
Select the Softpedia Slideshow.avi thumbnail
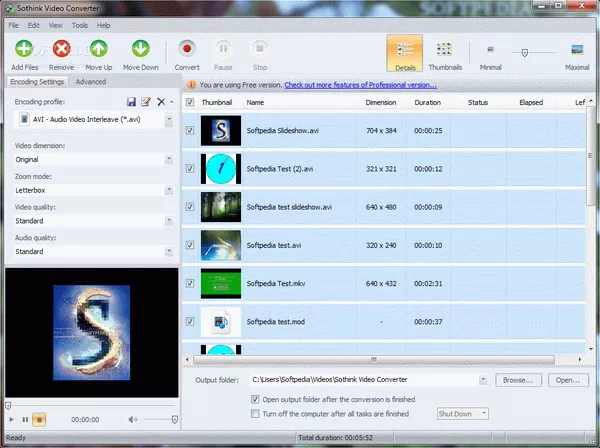click(221, 130)
